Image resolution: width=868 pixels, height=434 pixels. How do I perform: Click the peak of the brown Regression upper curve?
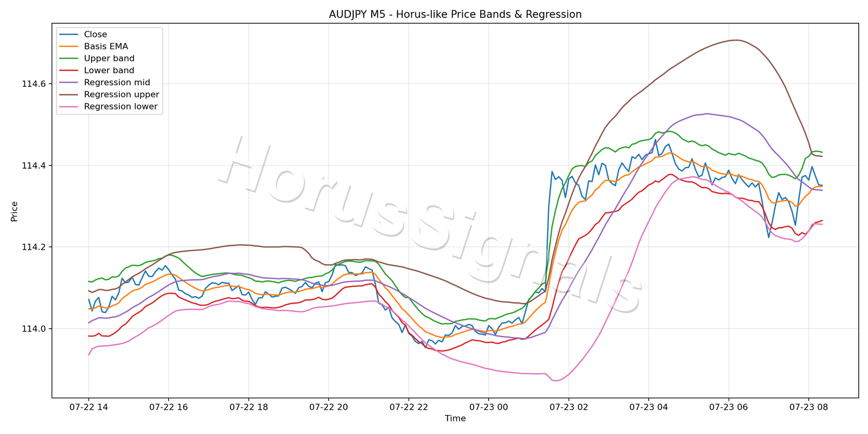[736, 40]
